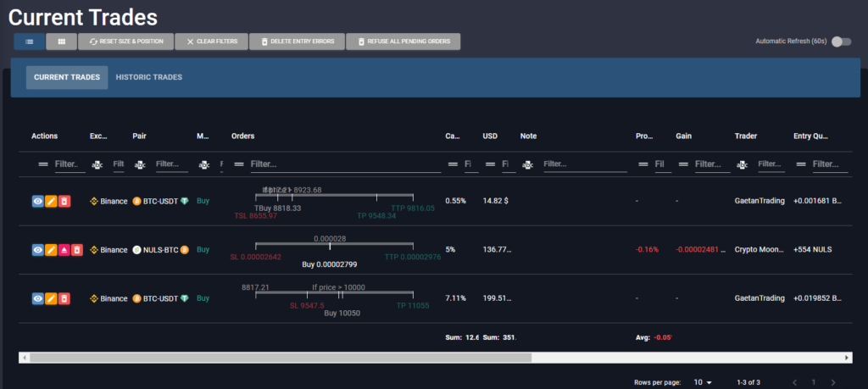868x389 pixels.
Task: View the NULS-BTC trade details
Action: [x=37, y=250]
